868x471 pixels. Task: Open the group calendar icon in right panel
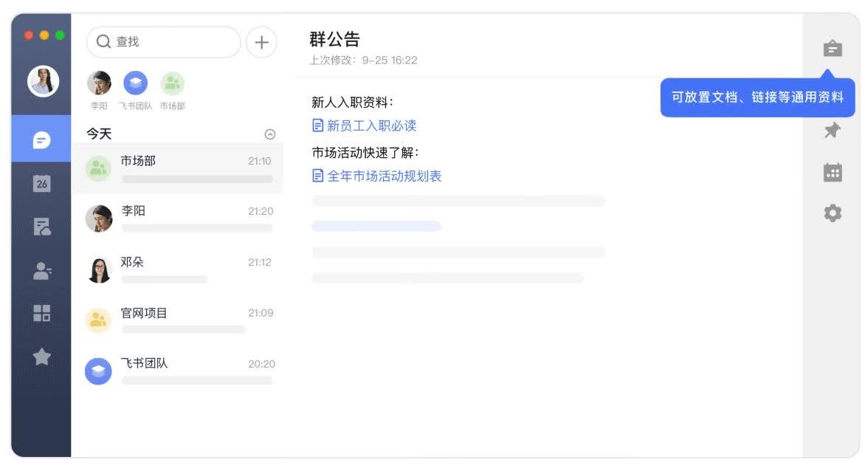833,173
